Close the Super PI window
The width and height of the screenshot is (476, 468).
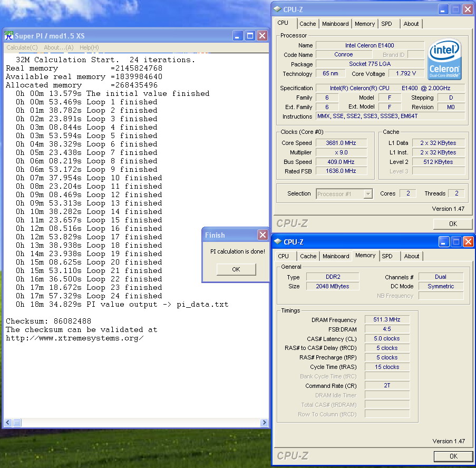pos(262,36)
